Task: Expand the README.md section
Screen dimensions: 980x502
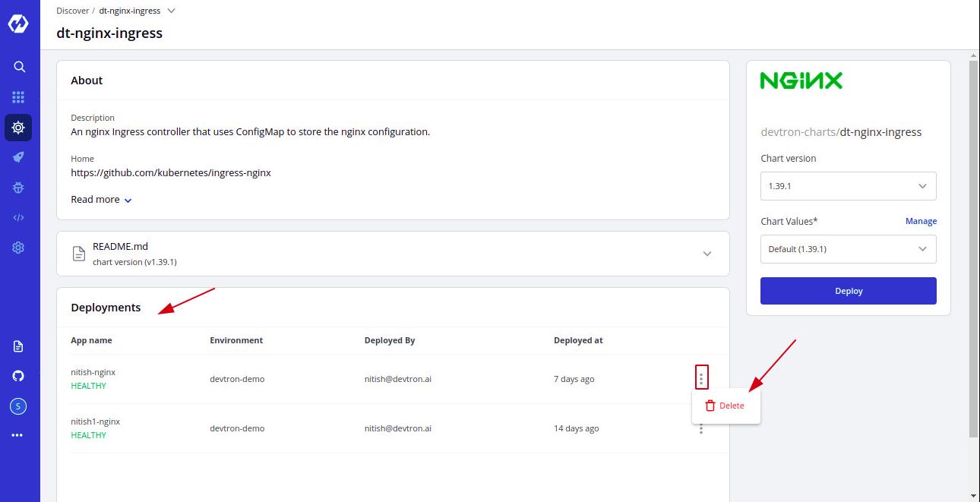Action: click(707, 254)
